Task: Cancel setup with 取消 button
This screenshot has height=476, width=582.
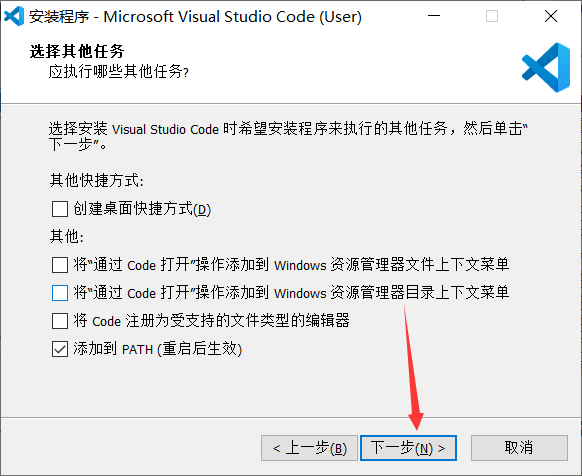Action: pos(519,448)
